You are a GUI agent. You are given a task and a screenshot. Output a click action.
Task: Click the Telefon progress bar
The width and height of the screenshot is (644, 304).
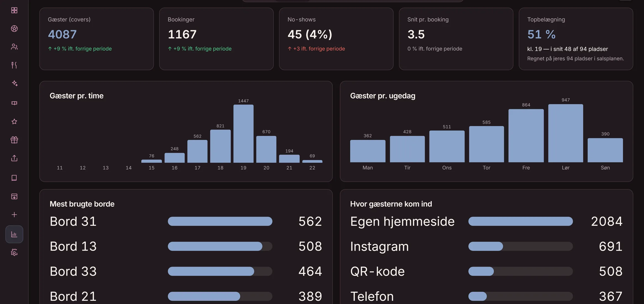[520, 296]
